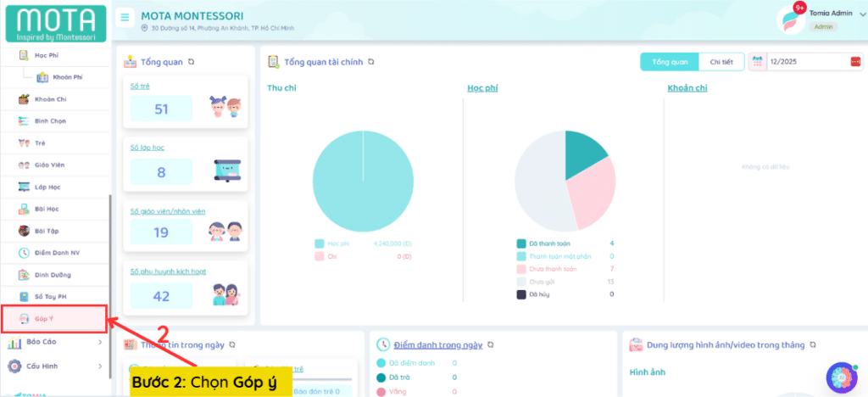Image resolution: width=868 pixels, height=397 pixels.
Task: Switch to the Chi tiết view
Action: coord(721,62)
